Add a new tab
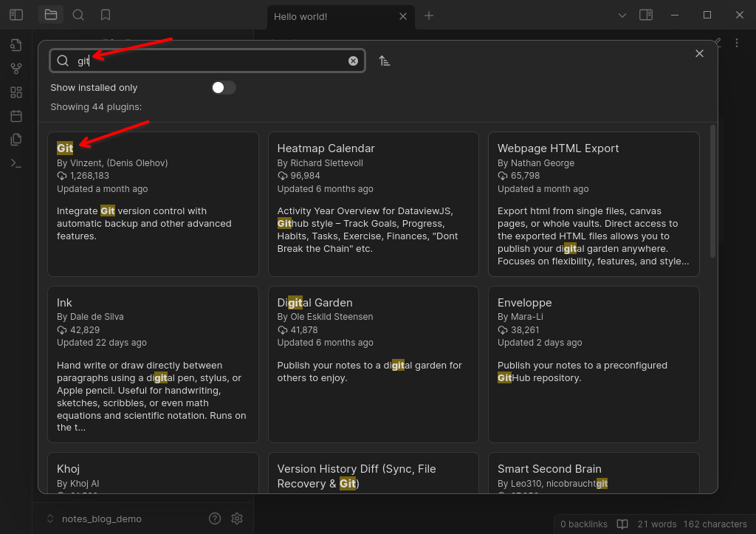Screen dimensions: 756x534 [x=429, y=16]
